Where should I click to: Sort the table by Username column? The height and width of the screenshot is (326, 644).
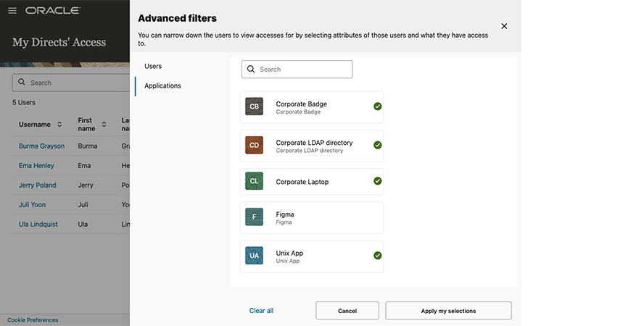(x=59, y=125)
